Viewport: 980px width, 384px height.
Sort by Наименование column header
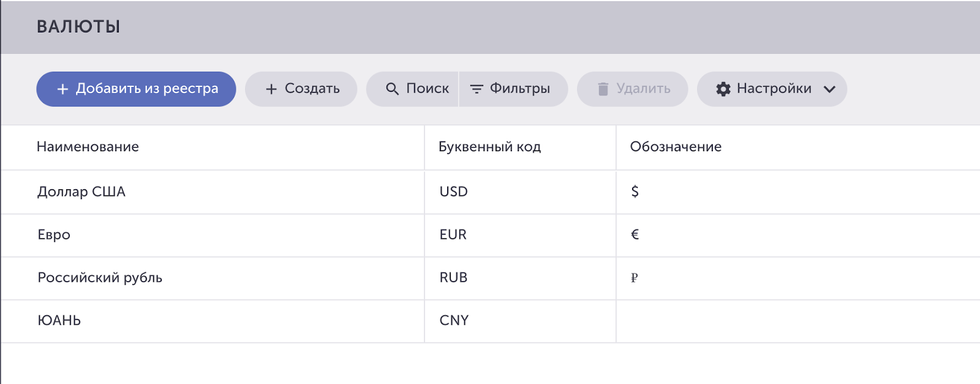[88, 147]
